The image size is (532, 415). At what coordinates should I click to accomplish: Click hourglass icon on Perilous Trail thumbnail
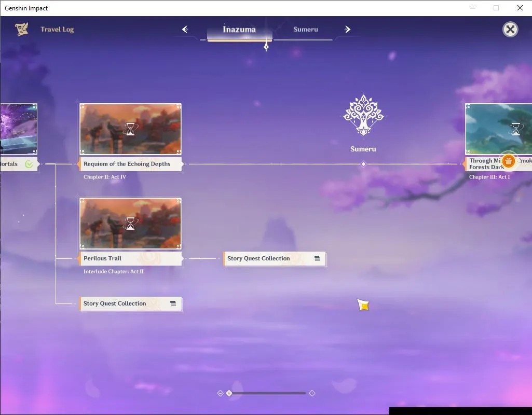[130, 224]
